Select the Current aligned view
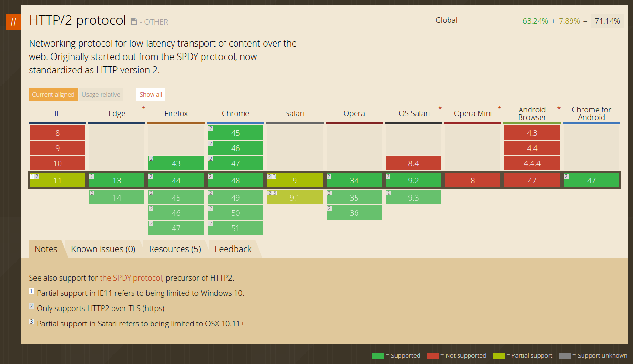 53,94
